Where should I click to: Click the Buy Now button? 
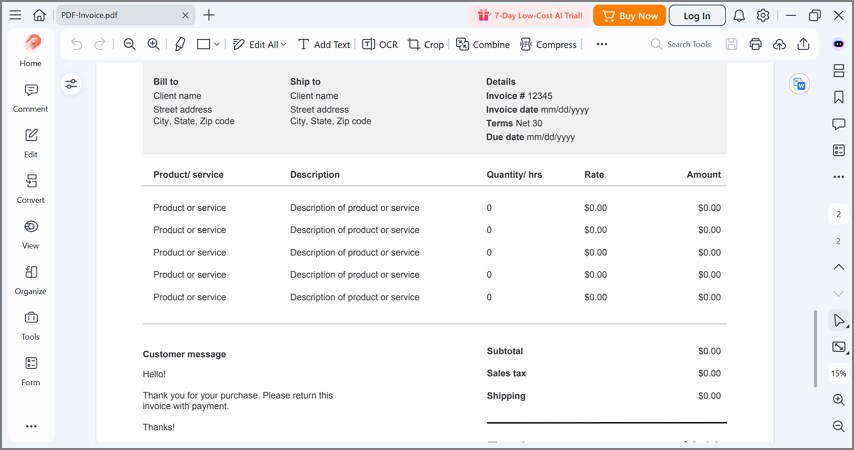tap(630, 16)
